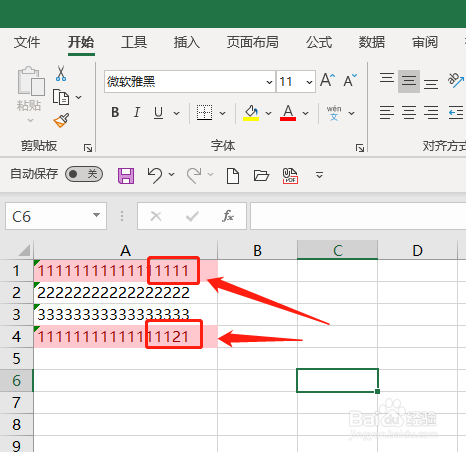The height and width of the screenshot is (452, 466).
Task: Click the Select All corner triangle
Action: [24, 250]
